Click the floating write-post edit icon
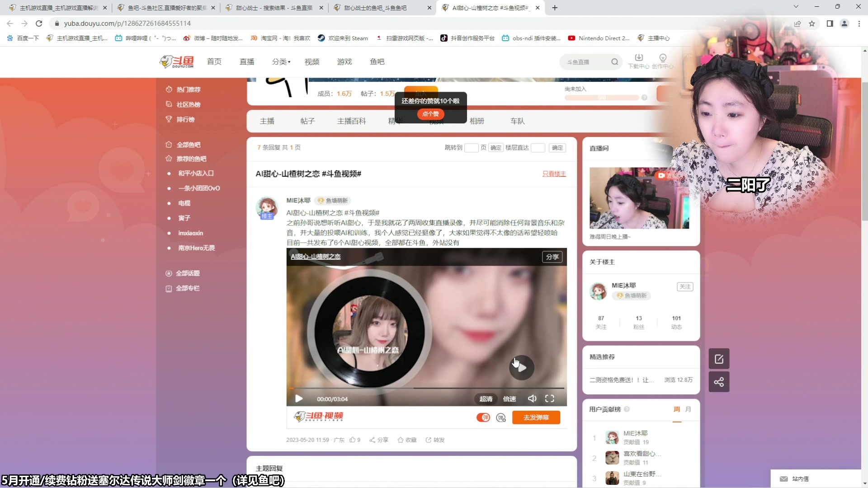Viewport: 868px width, 488px height. [719, 359]
